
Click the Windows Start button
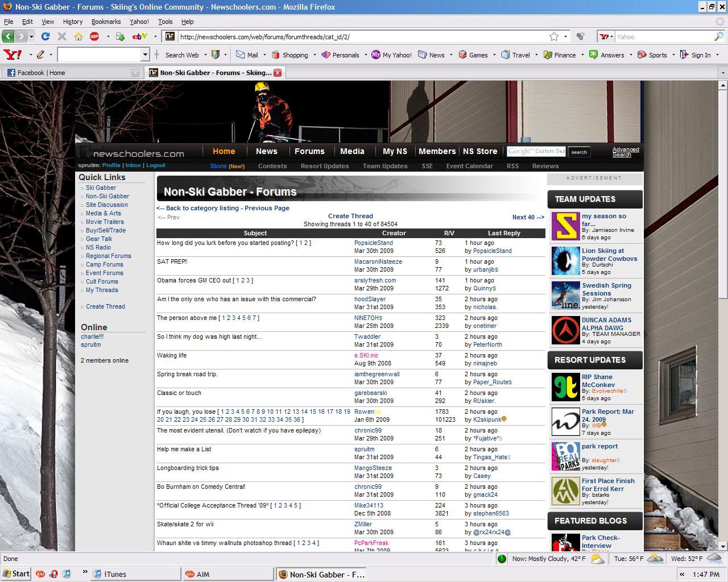[x=16, y=574]
